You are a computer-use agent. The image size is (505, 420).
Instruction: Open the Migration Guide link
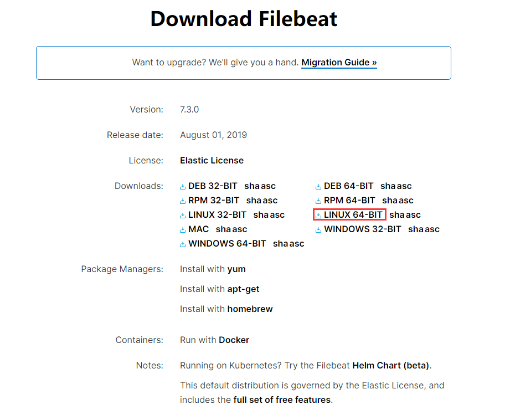pyautogui.click(x=339, y=62)
